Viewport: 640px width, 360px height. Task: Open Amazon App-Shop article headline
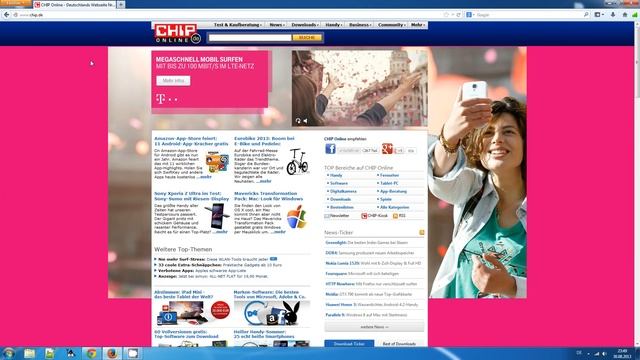click(191, 141)
